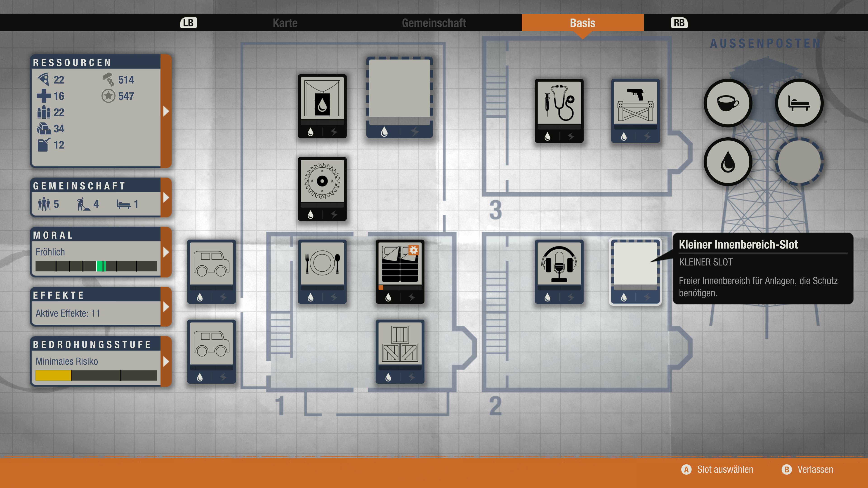
Task: Select the circular saw workshop facility
Action: pyautogui.click(x=322, y=189)
